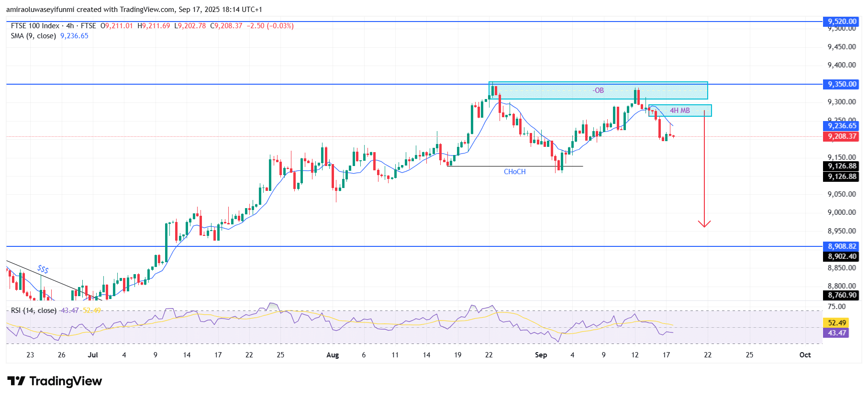Click the 9,050.00 price axis tick
Image resolution: width=868 pixels, height=399 pixels.
(842, 194)
